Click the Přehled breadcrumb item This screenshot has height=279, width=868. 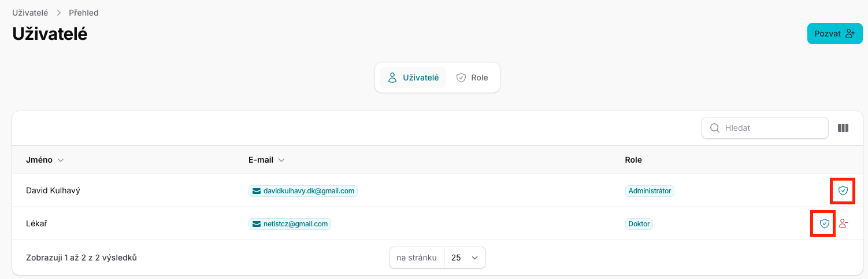pyautogui.click(x=84, y=12)
